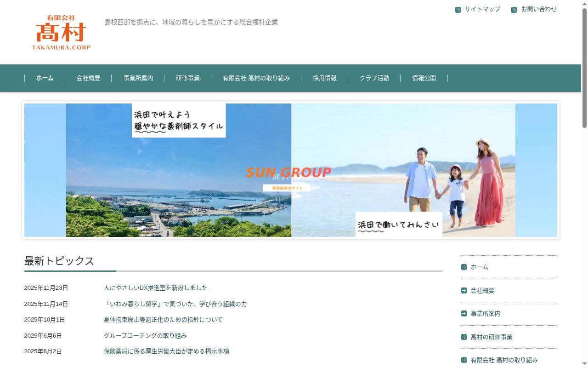588x368 pixels.
Task: Open topic about いわみ暮らし留学
Action: [x=175, y=304]
